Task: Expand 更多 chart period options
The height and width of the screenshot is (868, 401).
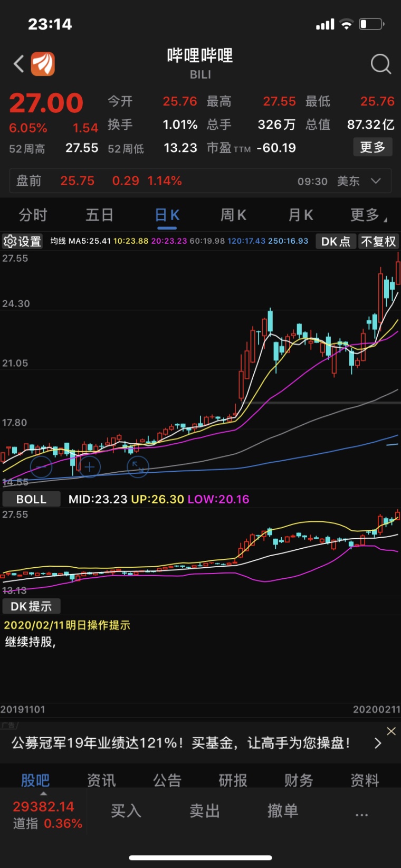Action: tap(368, 215)
